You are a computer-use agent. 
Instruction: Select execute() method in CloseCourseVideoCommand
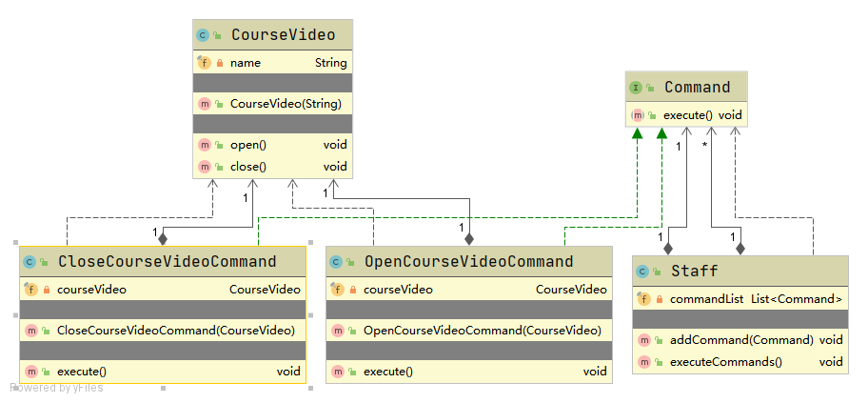point(82,372)
